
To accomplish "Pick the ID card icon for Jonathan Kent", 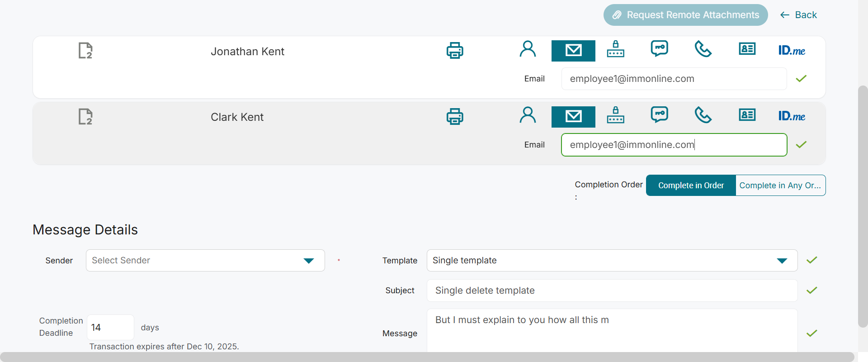I will (747, 49).
